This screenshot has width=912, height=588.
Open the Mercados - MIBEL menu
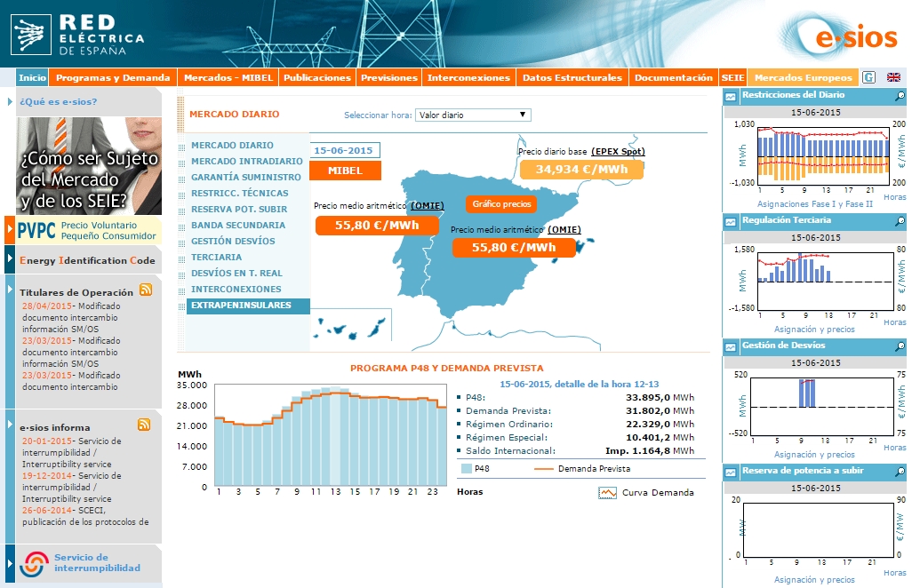(x=228, y=77)
